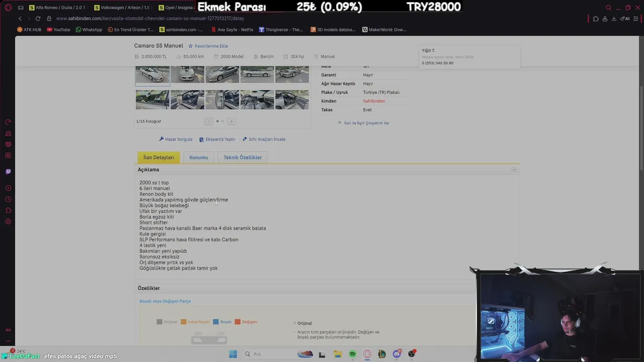Open the Konumu tab
644x362 pixels.
[199, 157]
